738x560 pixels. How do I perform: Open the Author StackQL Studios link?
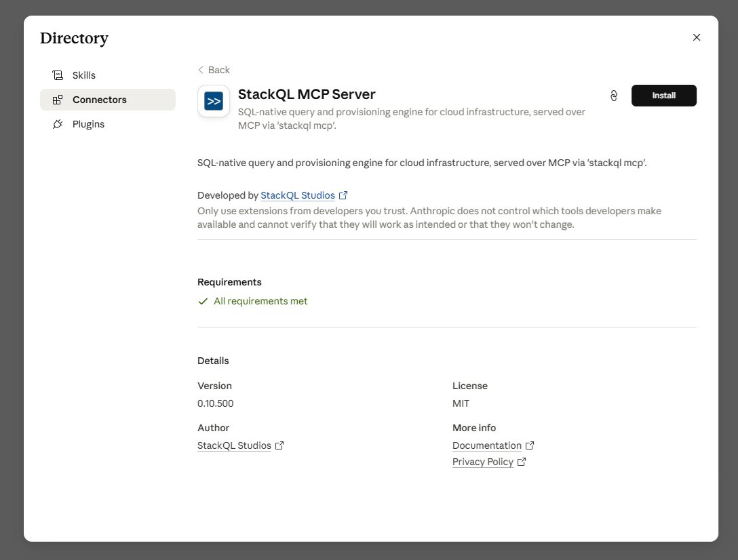235,445
